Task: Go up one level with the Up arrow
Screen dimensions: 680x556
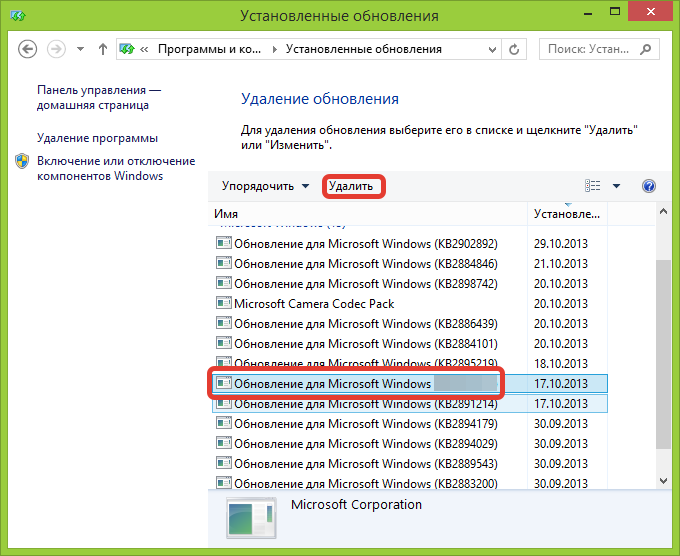Action: pyautogui.click(x=103, y=49)
